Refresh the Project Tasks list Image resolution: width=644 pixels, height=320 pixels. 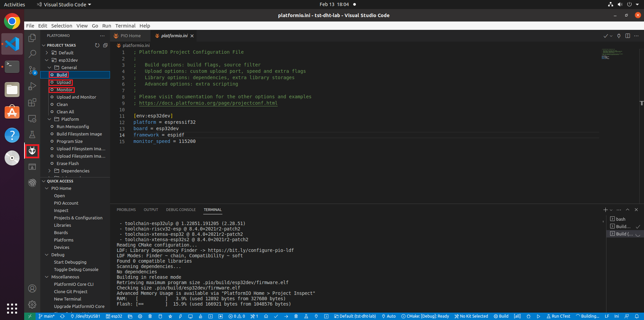(97, 45)
